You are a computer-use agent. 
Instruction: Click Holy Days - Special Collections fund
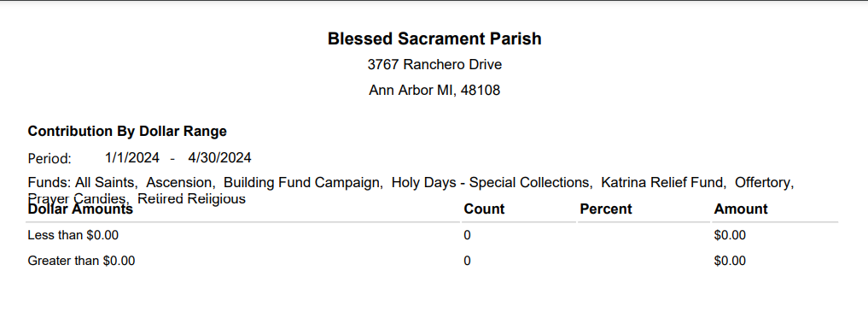pyautogui.click(x=492, y=182)
